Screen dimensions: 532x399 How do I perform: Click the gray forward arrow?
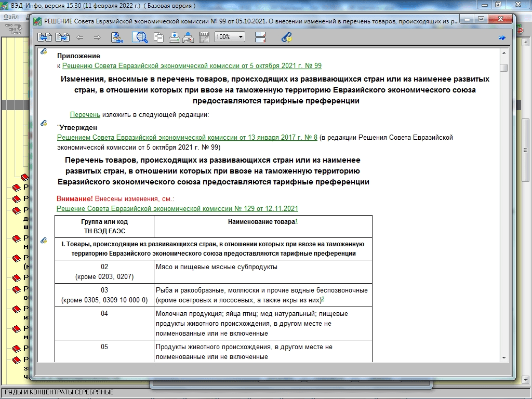(x=97, y=37)
